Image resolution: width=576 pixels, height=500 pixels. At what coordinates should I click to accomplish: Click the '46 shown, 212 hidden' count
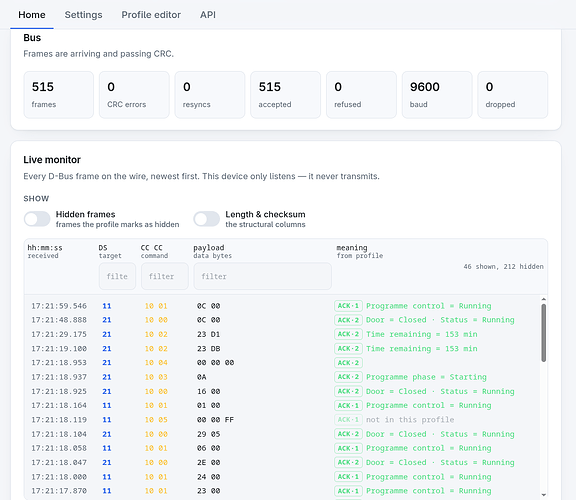pyautogui.click(x=503, y=267)
